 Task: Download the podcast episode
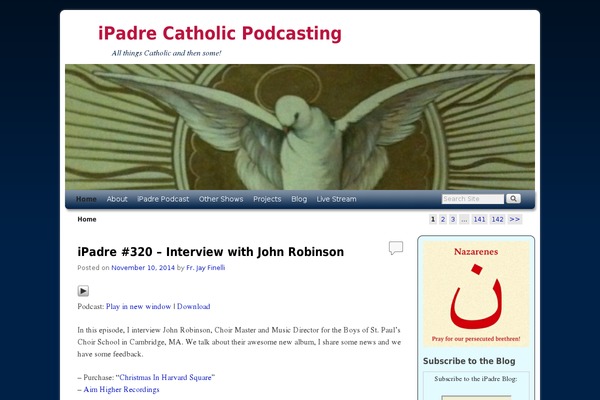pos(193,306)
